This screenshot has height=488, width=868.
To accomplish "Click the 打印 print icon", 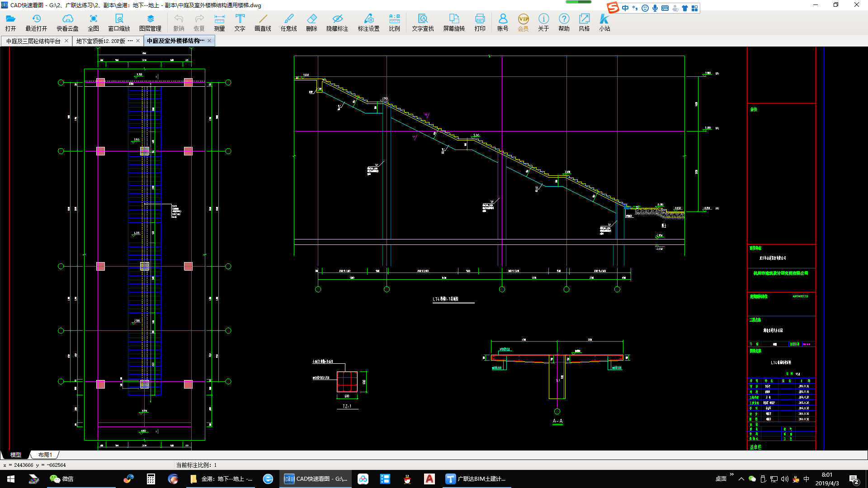I will coord(480,22).
